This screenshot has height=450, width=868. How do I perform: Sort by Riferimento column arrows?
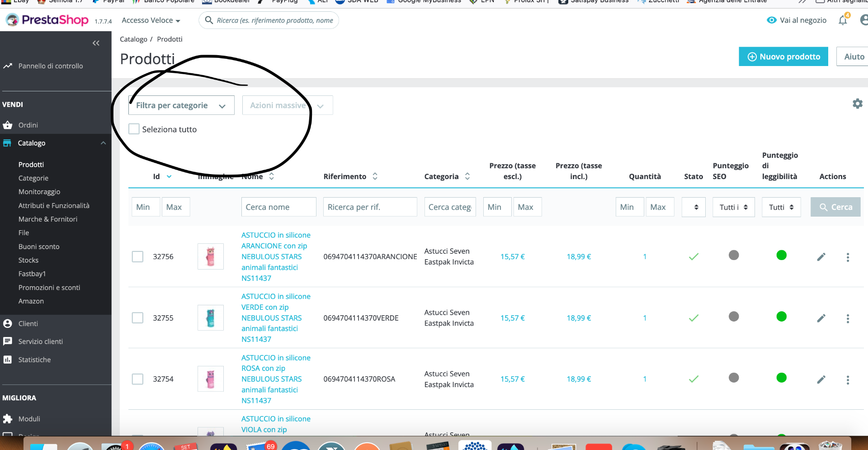(375, 176)
